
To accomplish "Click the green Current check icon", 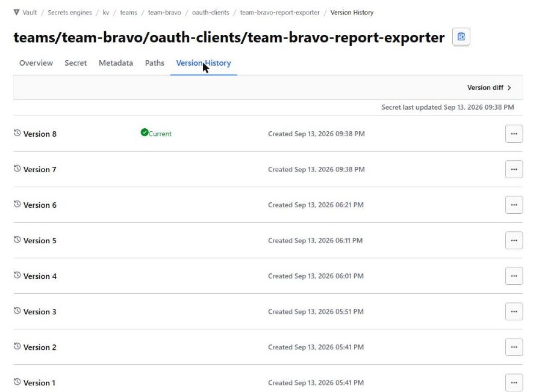I will tap(145, 132).
